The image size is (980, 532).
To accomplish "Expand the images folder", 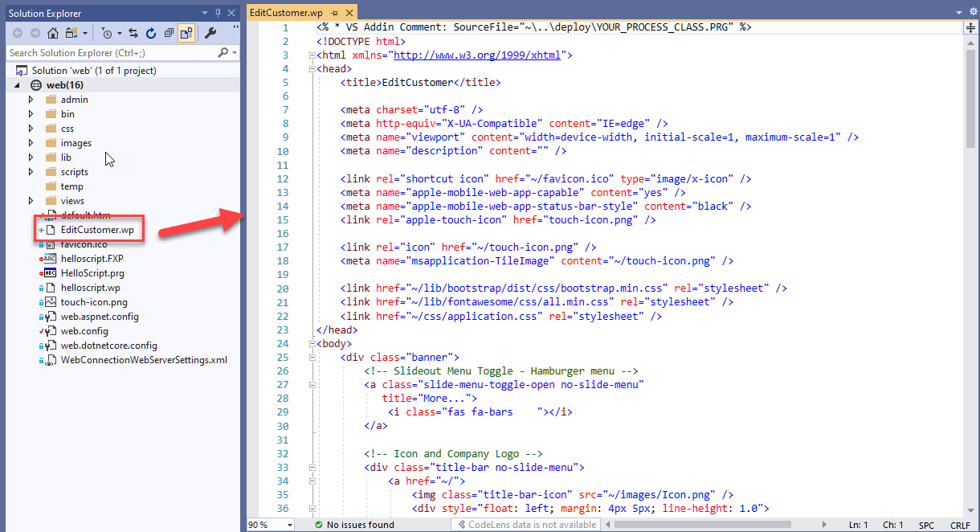I will 31,143.
